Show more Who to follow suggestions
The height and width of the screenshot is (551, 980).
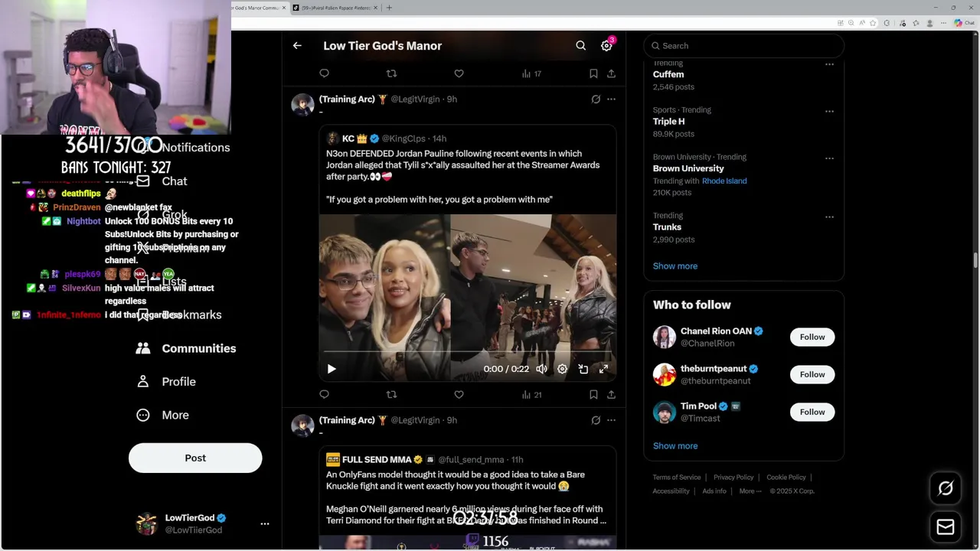tap(675, 446)
